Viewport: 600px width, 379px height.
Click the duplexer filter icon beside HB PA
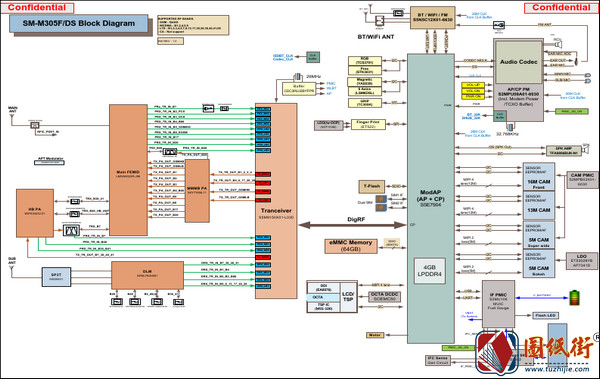tap(72, 230)
